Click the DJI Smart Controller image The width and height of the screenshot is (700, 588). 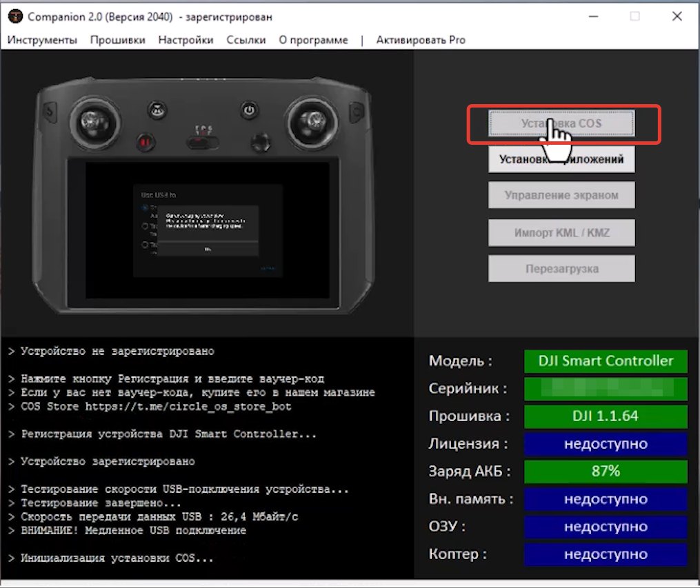203,194
